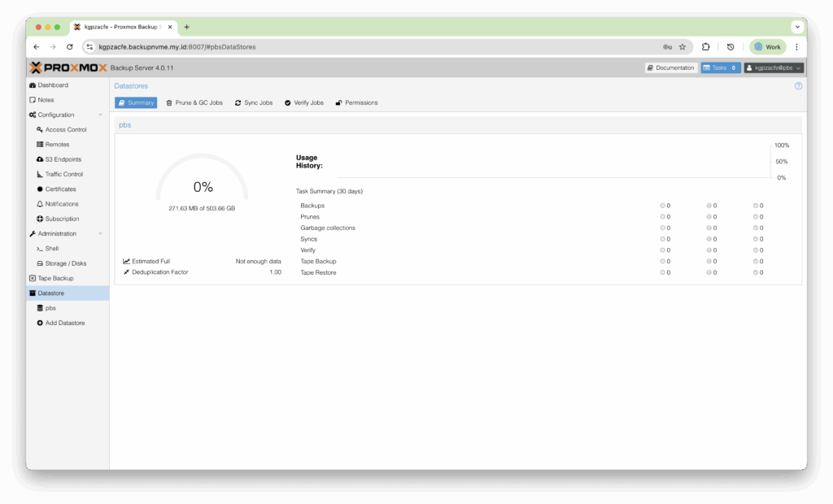
Task: Open Traffic Control settings
Action: pyautogui.click(x=63, y=174)
